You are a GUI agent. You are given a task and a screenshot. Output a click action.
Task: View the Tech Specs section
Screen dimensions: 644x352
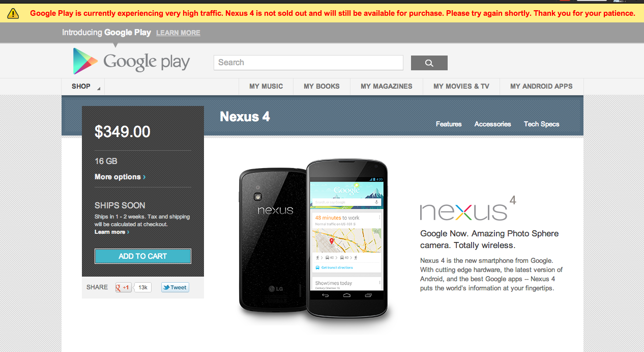[x=541, y=124]
